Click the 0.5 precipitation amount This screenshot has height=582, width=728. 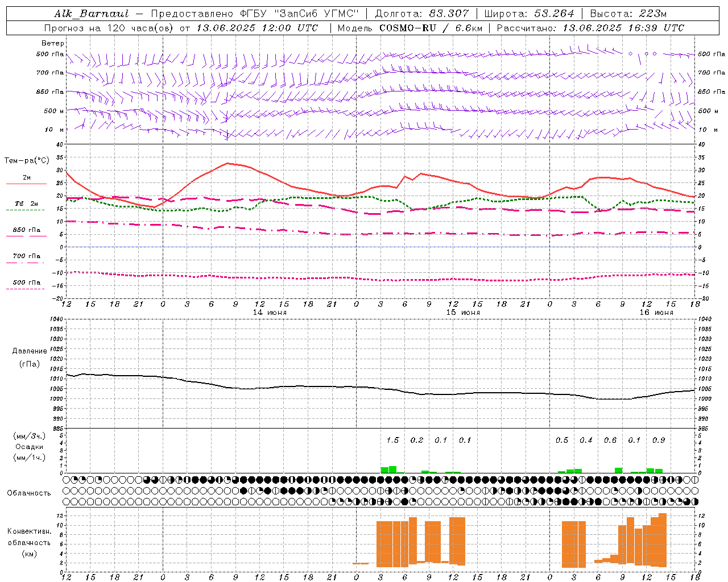click(x=562, y=440)
